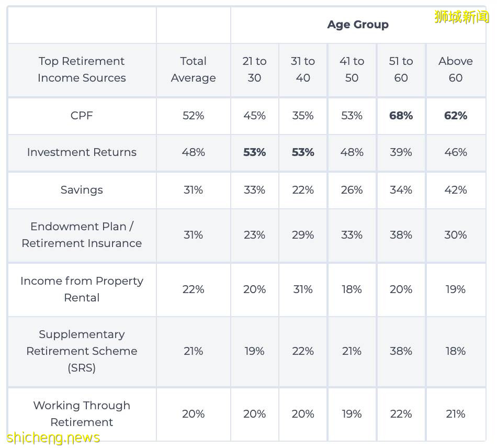Select the 21 to 30 column header
The height and width of the screenshot is (448, 497).
click(254, 70)
